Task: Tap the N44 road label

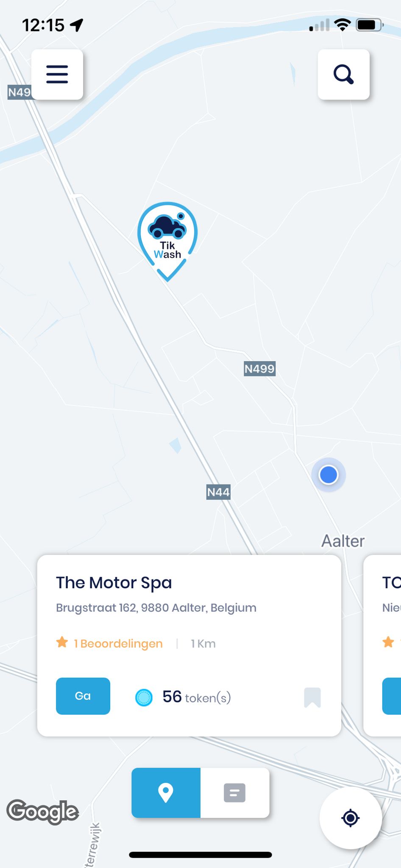Action: pyautogui.click(x=218, y=492)
